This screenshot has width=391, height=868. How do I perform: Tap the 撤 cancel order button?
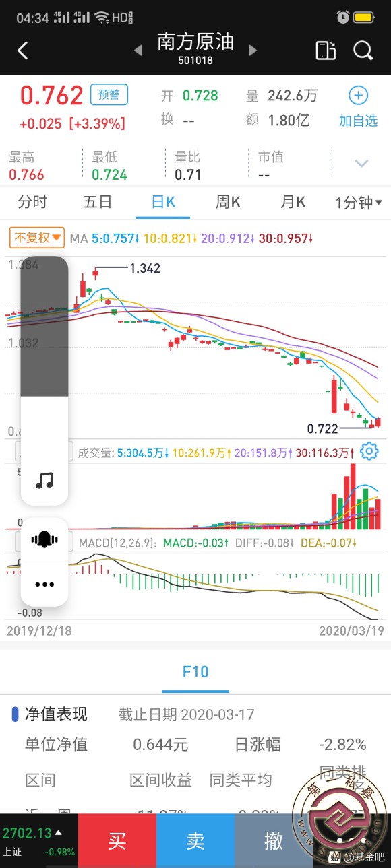coord(274,840)
